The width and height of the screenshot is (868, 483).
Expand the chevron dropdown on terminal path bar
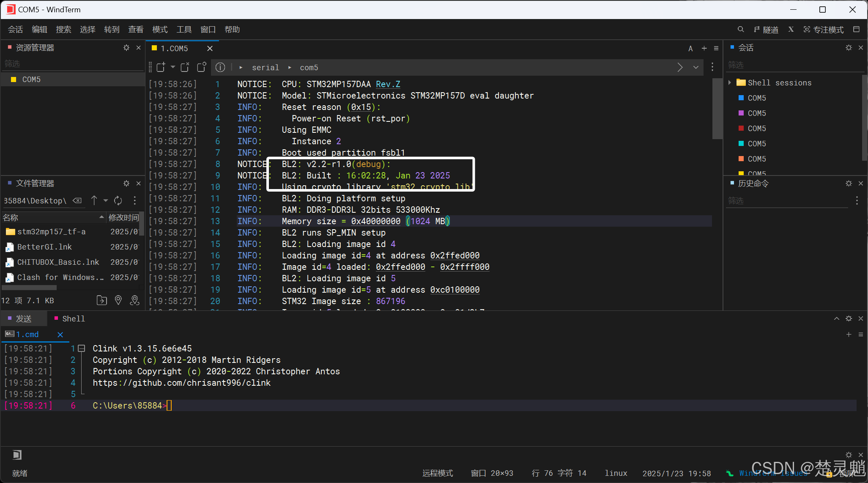pos(695,67)
